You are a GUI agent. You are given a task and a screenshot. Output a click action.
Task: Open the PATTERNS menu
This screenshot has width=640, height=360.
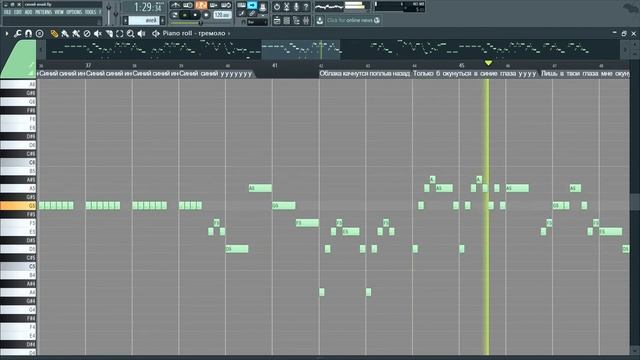click(43, 12)
